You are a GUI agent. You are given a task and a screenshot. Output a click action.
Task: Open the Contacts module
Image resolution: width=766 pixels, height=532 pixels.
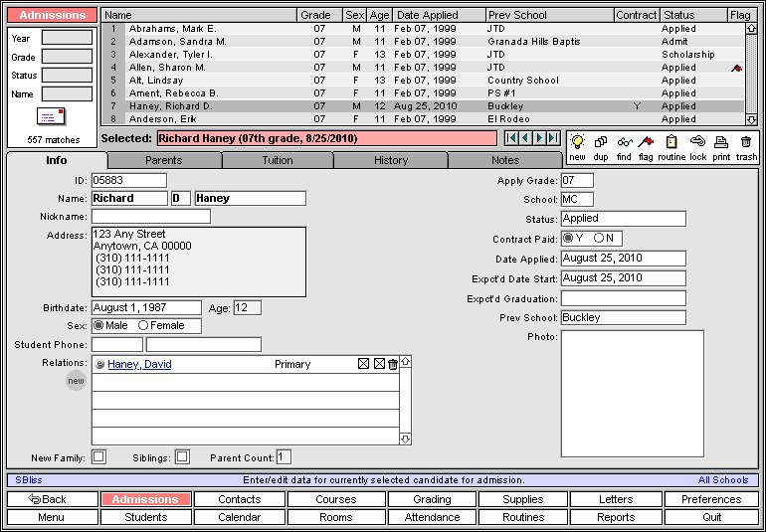coord(240,499)
